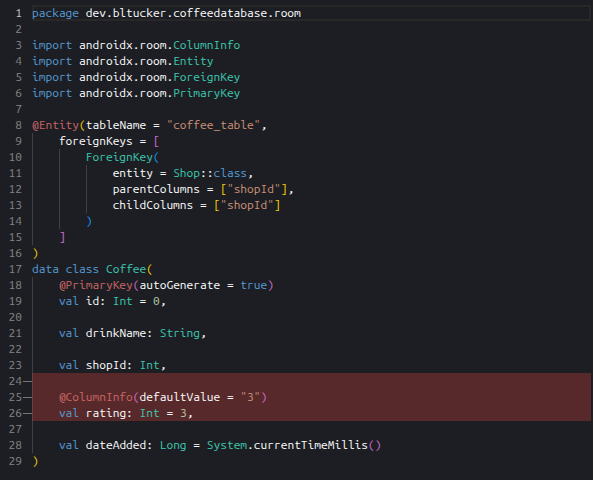Viewport: 593px width, 480px height.
Task: Click the closing parenthesis on line 29
Action: [x=36, y=461]
